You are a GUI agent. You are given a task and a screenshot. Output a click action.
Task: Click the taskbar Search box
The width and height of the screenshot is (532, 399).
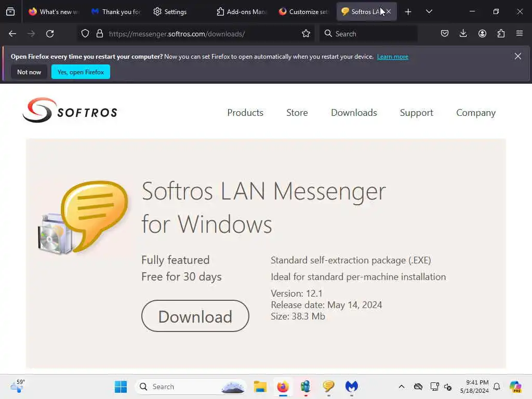click(x=191, y=387)
